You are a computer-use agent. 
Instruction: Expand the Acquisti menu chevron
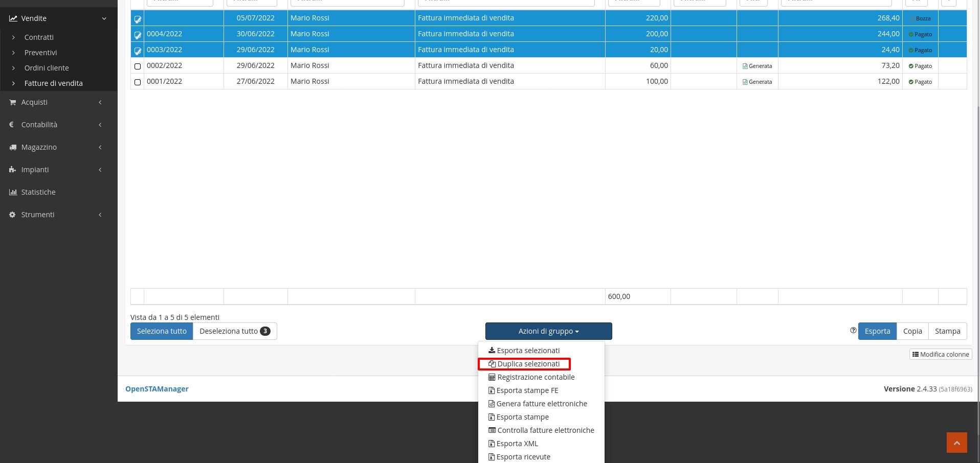point(100,102)
